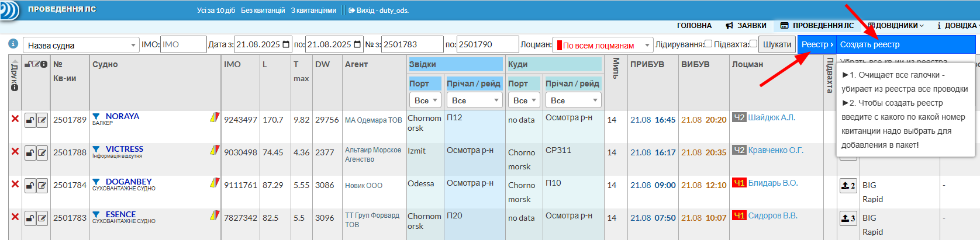980x240 pixels.
Task: Click the yellow-red flag icon in the DOGANBEY row
Action: point(215,183)
